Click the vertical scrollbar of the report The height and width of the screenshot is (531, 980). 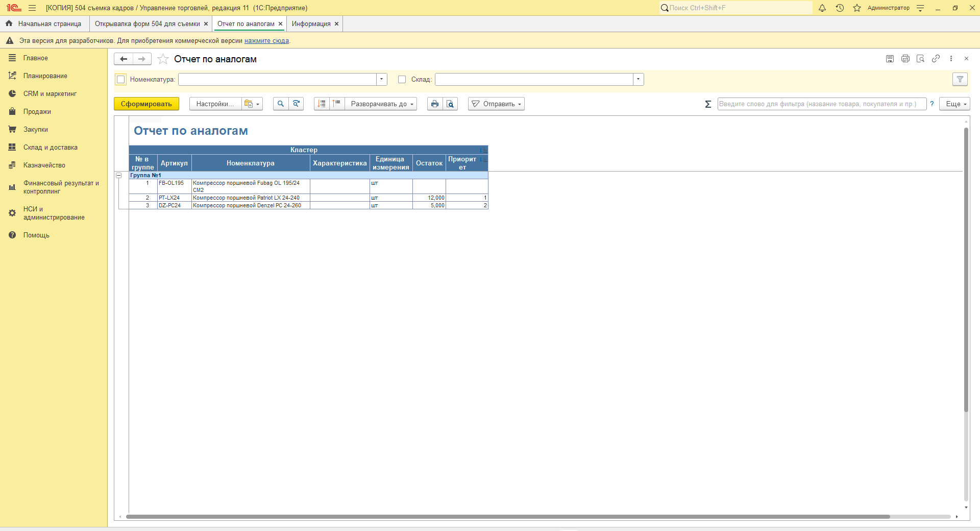click(x=966, y=271)
